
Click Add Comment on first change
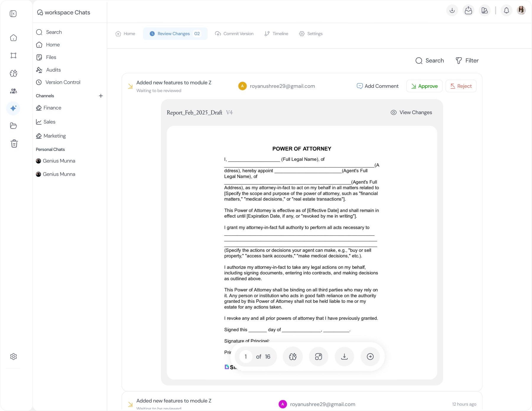point(378,86)
